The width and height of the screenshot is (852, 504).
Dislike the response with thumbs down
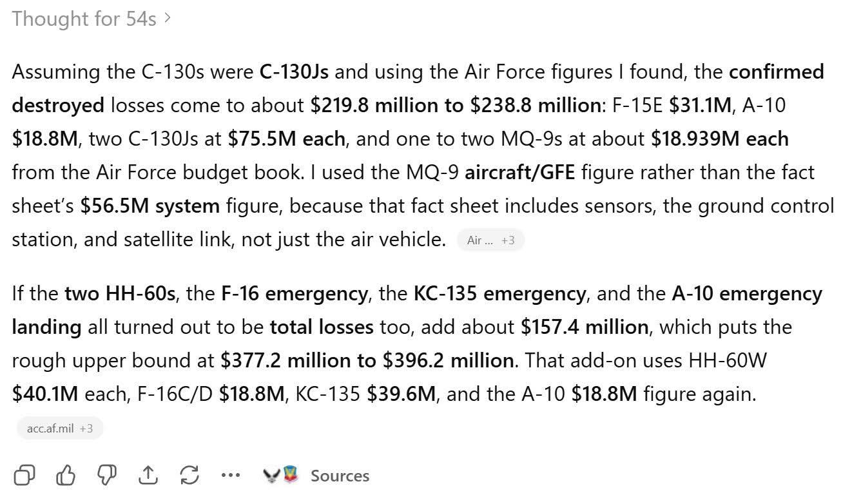[108, 476]
